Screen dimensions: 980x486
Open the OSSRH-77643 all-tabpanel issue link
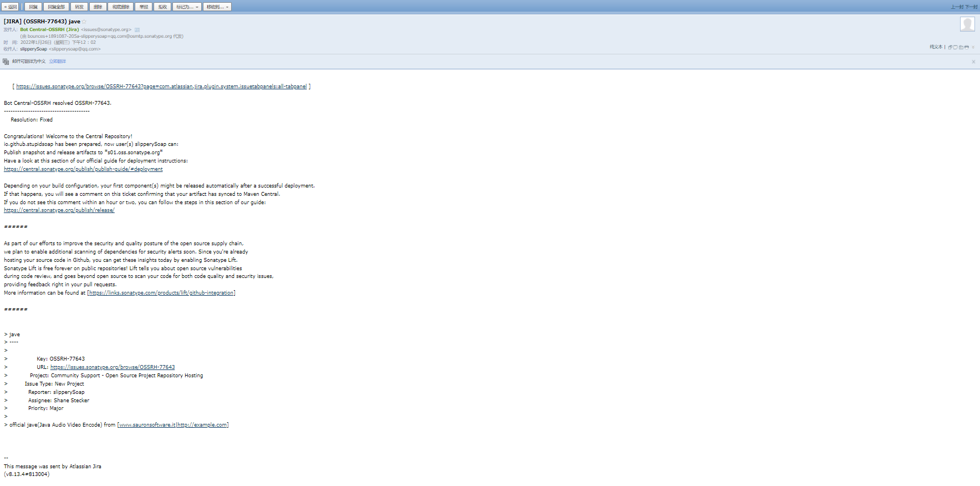click(161, 87)
